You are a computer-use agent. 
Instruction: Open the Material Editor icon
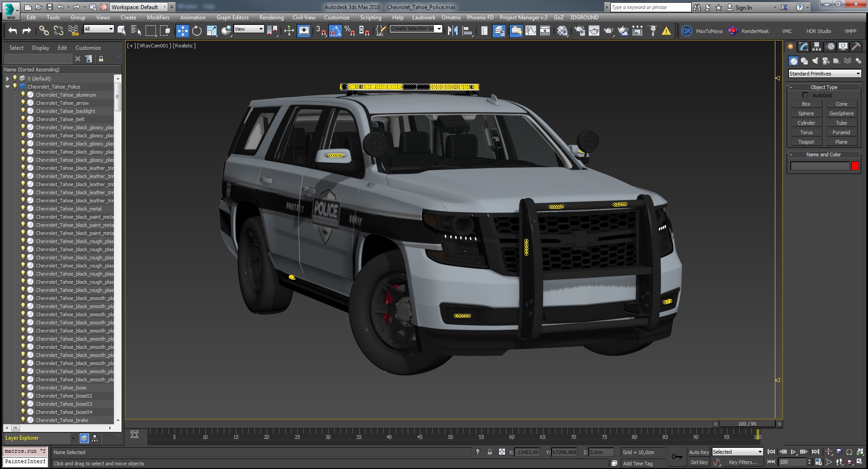tap(562, 31)
